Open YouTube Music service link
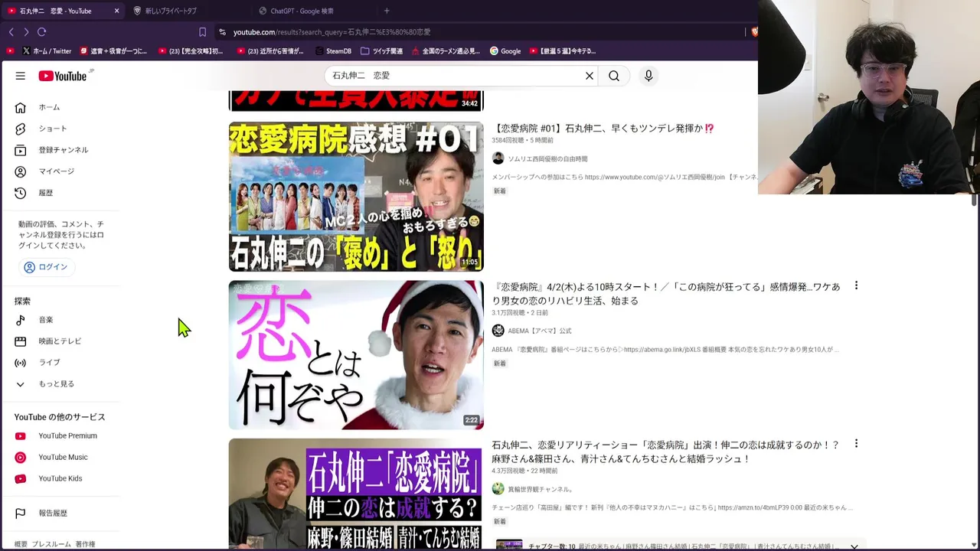 coord(61,458)
